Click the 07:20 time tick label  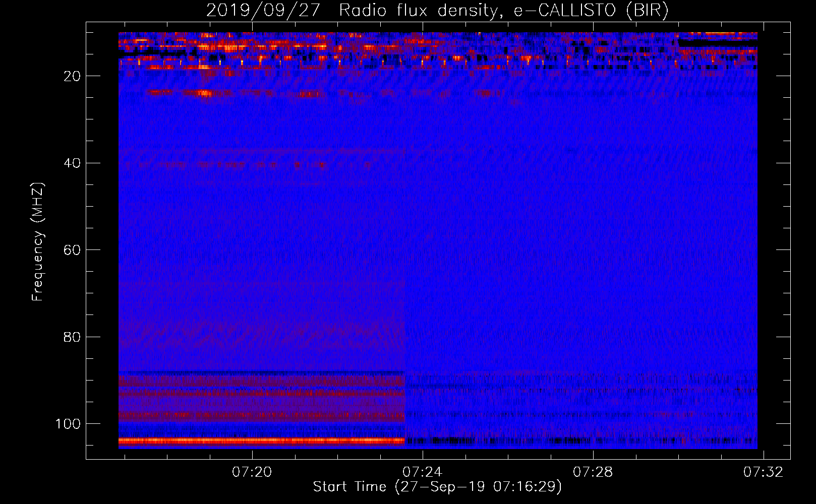[x=252, y=472]
